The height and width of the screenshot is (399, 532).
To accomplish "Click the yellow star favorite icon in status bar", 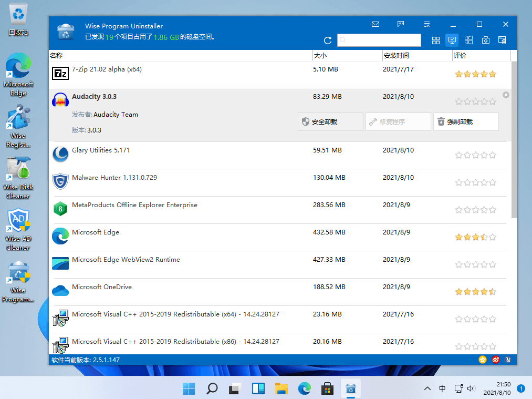I will (x=483, y=360).
